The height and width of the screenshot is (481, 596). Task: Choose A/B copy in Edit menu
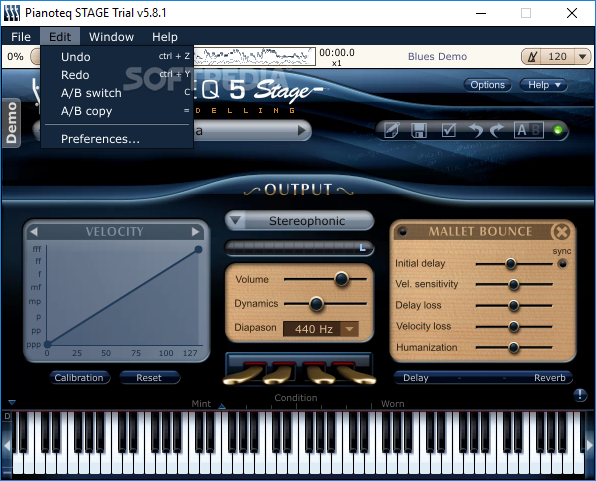[117, 111]
